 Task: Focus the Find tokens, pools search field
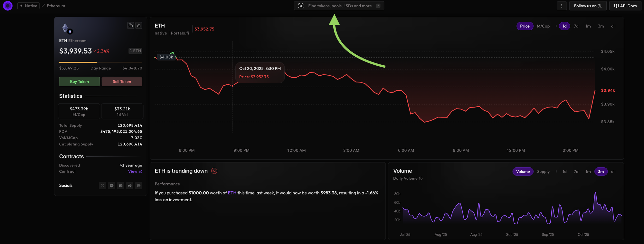pyautogui.click(x=339, y=6)
